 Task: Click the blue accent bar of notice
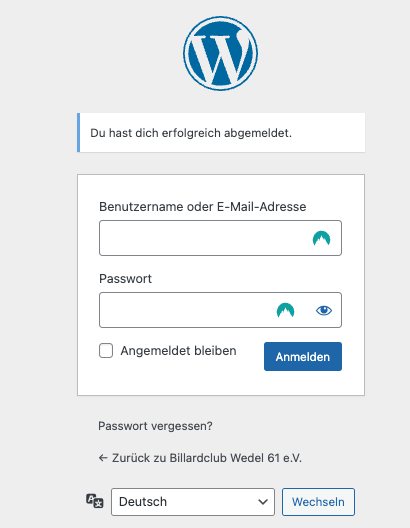pyautogui.click(x=78, y=133)
